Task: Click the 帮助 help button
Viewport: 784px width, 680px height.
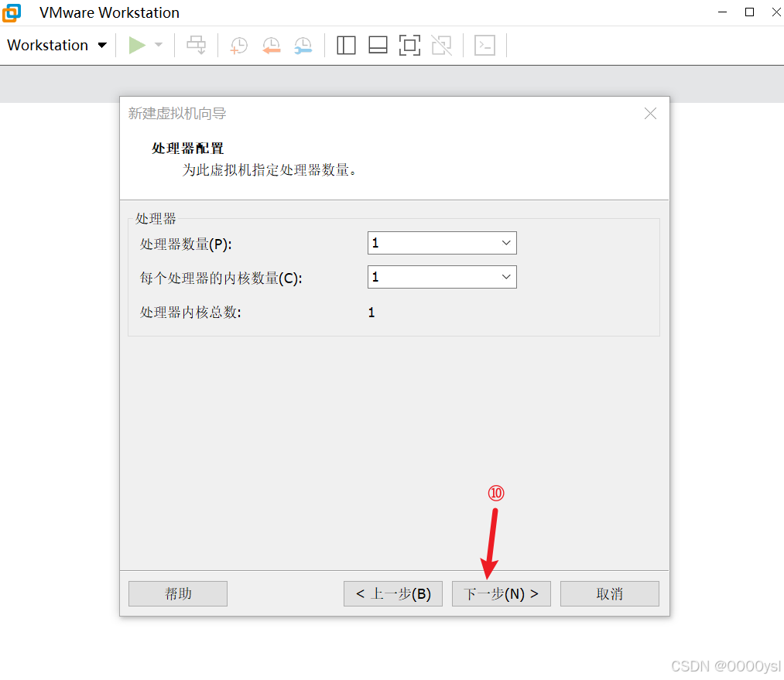Action: tap(178, 593)
